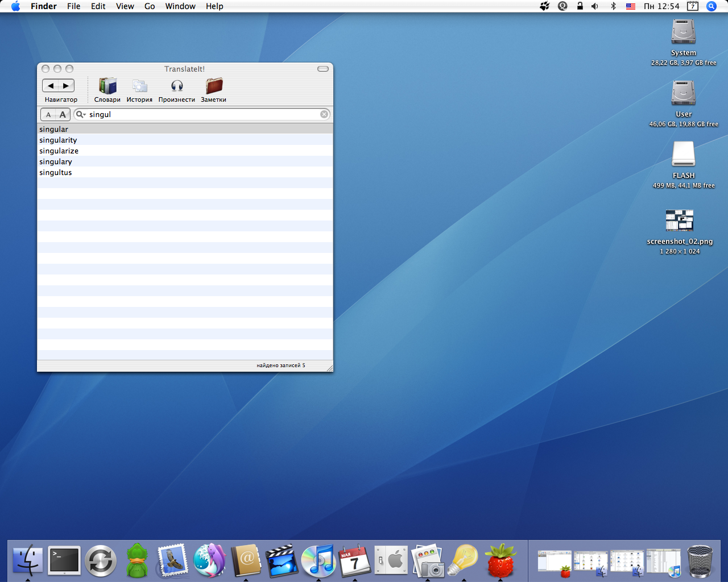Click the calendar 7 menu bar icon
Image resolution: width=728 pixels, height=582 pixels.
pos(693,6)
